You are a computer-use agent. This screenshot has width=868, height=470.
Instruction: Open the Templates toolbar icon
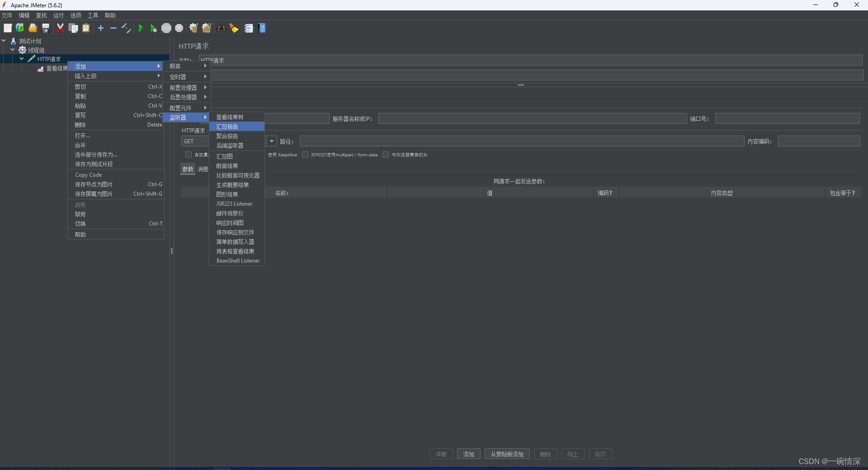tap(20, 28)
